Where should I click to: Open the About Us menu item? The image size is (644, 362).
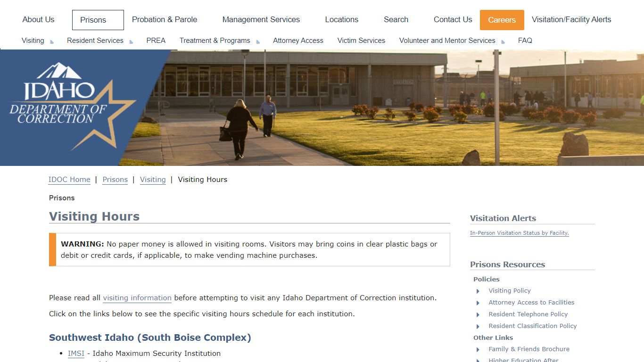tap(38, 19)
